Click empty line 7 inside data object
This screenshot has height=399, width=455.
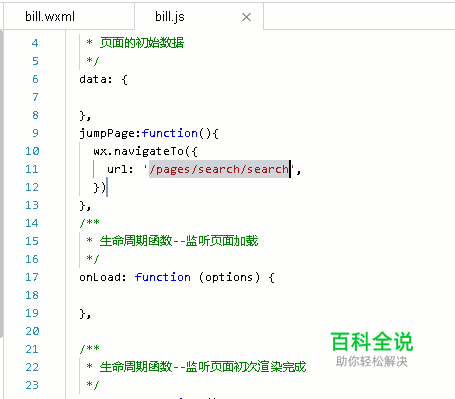[260, 97]
